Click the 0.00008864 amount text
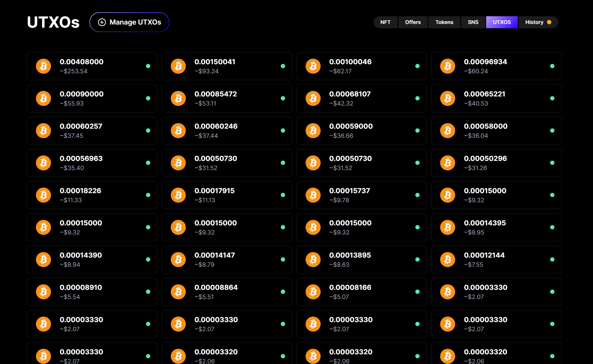The image size is (593, 364). tap(216, 287)
